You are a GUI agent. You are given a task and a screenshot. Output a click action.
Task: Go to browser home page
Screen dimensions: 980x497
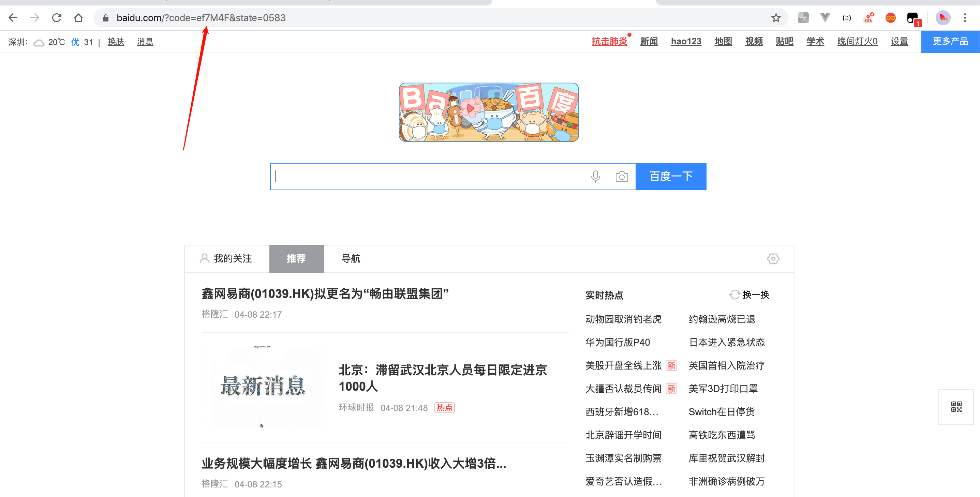(x=78, y=18)
